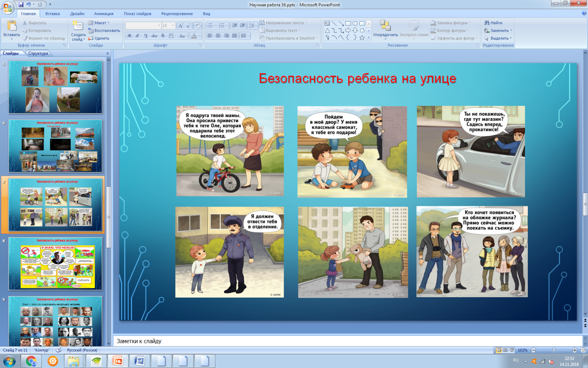Select the oval shape in the gallery
This screenshot has height=368, width=588.
[x=355, y=23]
